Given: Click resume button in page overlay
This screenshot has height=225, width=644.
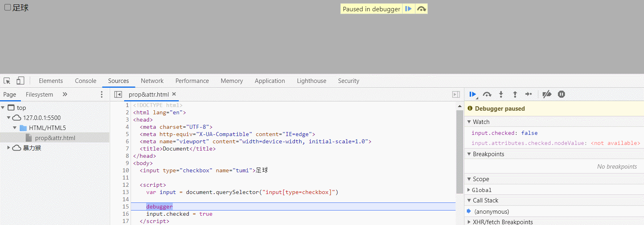Looking at the screenshot, I should 408,9.
